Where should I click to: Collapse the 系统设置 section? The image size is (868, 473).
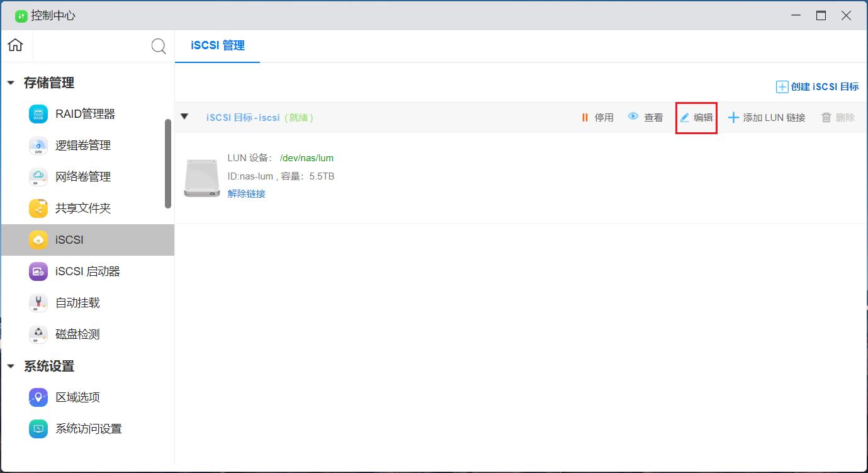pyautogui.click(x=11, y=366)
